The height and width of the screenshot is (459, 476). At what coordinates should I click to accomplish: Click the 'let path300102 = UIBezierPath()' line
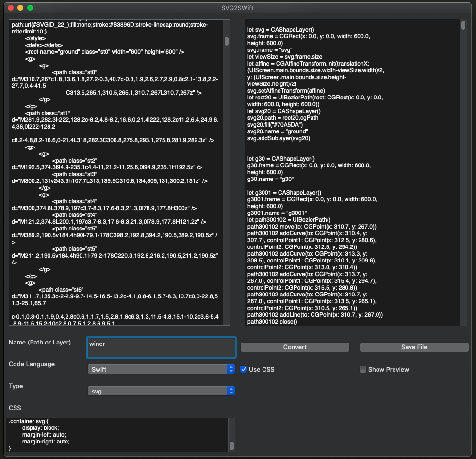pos(289,219)
